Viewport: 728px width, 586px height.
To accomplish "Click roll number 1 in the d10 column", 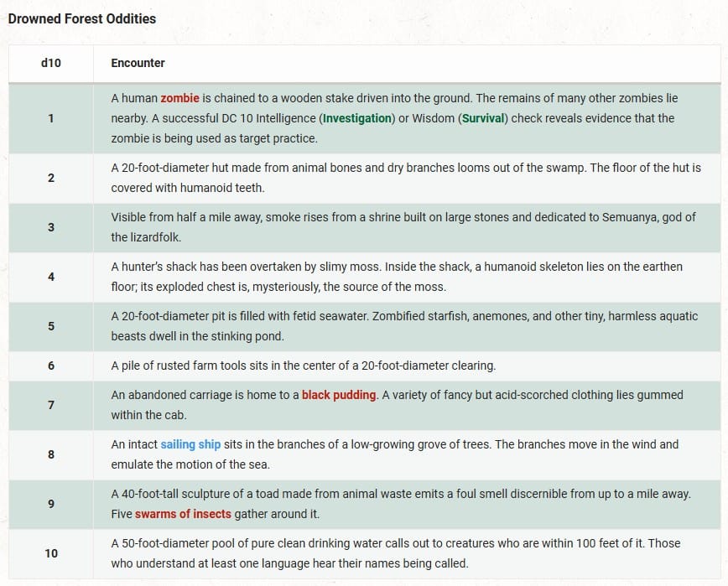I will click(x=51, y=118).
